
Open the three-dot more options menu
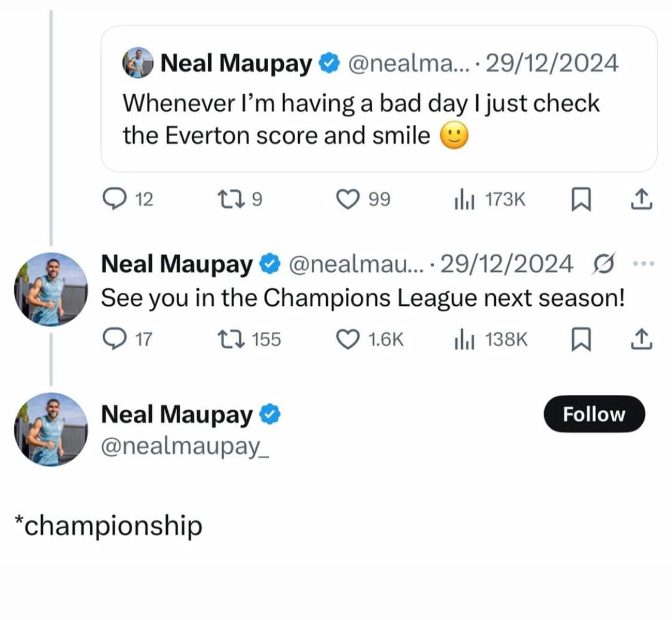click(645, 263)
